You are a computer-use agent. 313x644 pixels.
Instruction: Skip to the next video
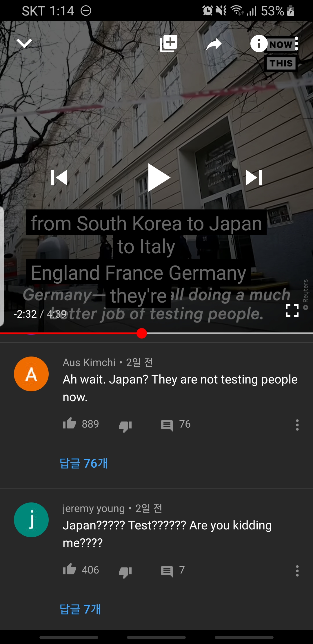click(x=254, y=178)
